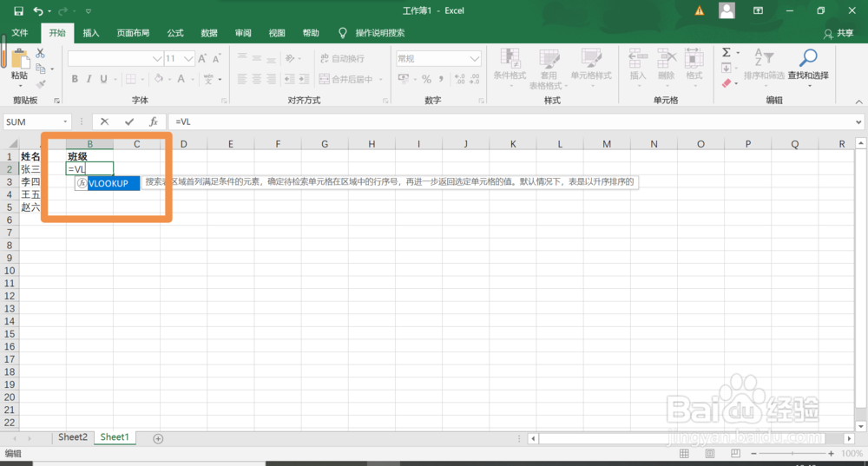Click the zoom out minus button
The image size is (868, 466).
tap(753, 453)
